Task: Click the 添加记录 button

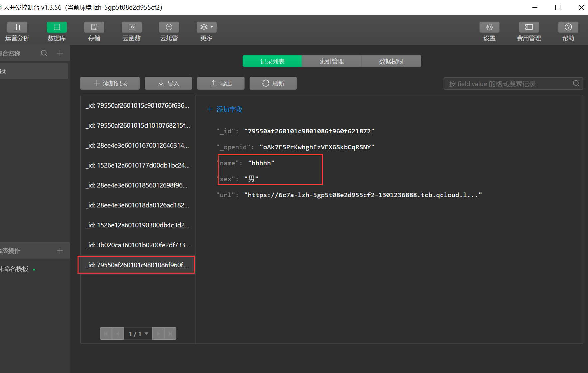Action: tap(110, 83)
